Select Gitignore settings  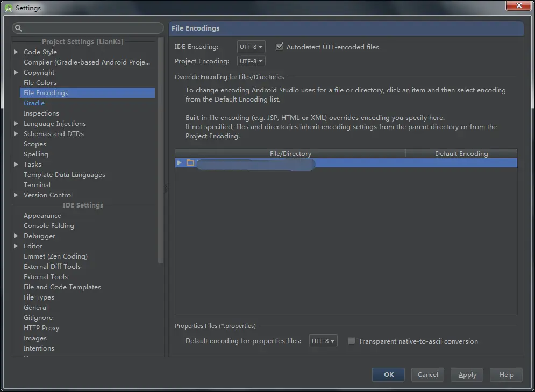pyautogui.click(x=38, y=318)
